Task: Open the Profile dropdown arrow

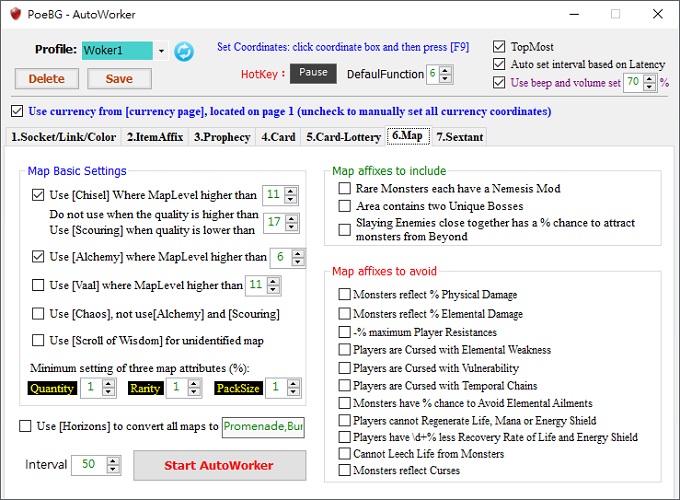Action: coord(161,51)
